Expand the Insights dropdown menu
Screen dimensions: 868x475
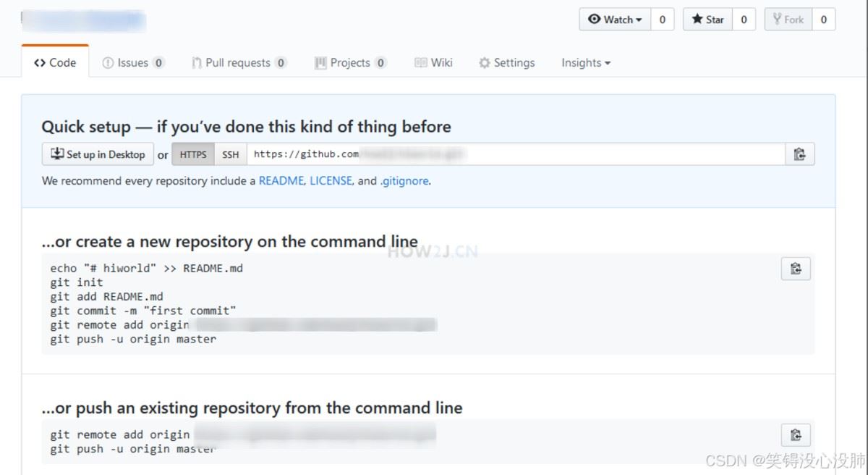(x=586, y=63)
